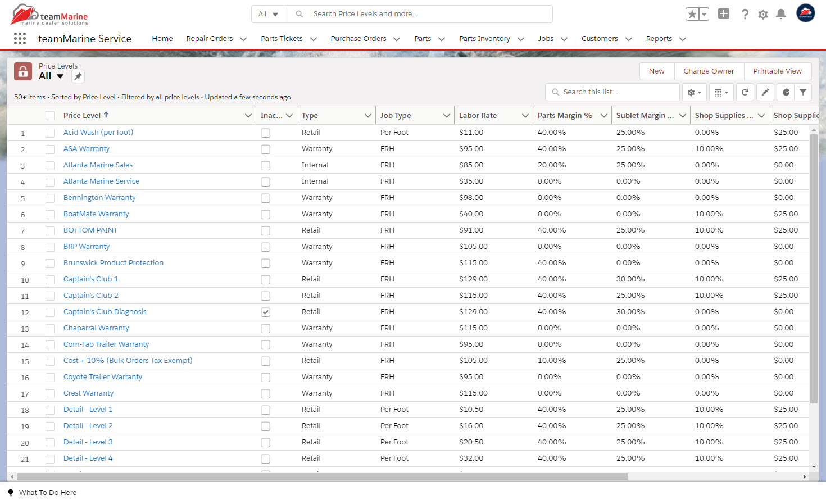This screenshot has width=826, height=504.
Task: Check the select-all rows header checkbox
Action: click(50, 116)
